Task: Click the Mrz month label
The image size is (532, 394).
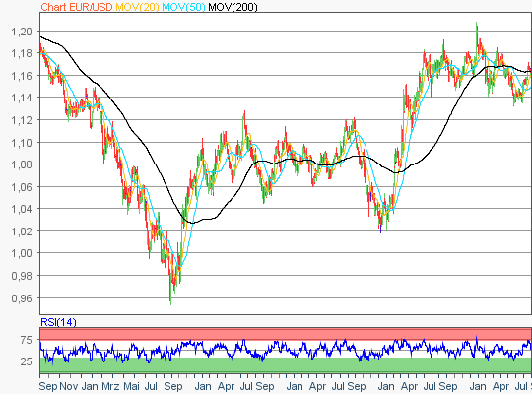Action: point(110,386)
